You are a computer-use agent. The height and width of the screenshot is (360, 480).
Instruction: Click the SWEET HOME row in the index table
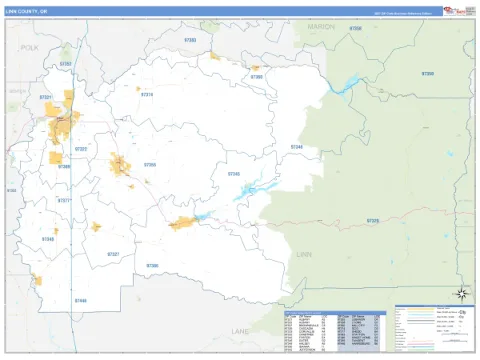[x=358, y=337]
